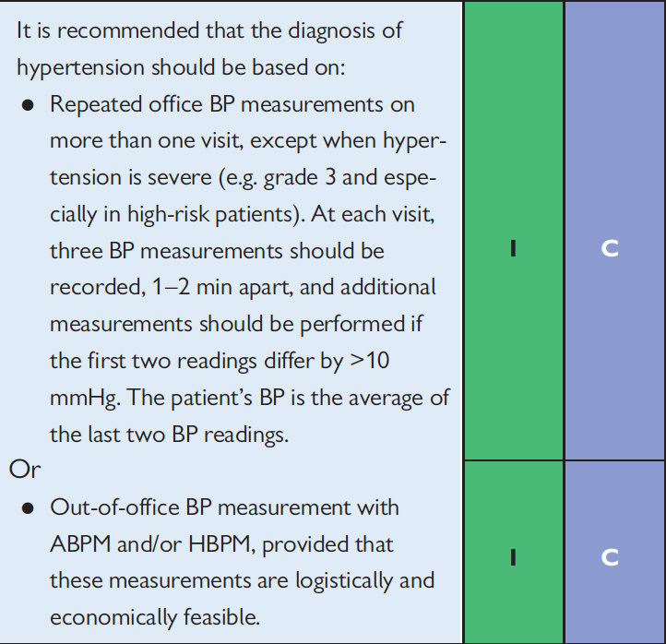Click the bullet before "Repeated office BP"

click(29, 105)
